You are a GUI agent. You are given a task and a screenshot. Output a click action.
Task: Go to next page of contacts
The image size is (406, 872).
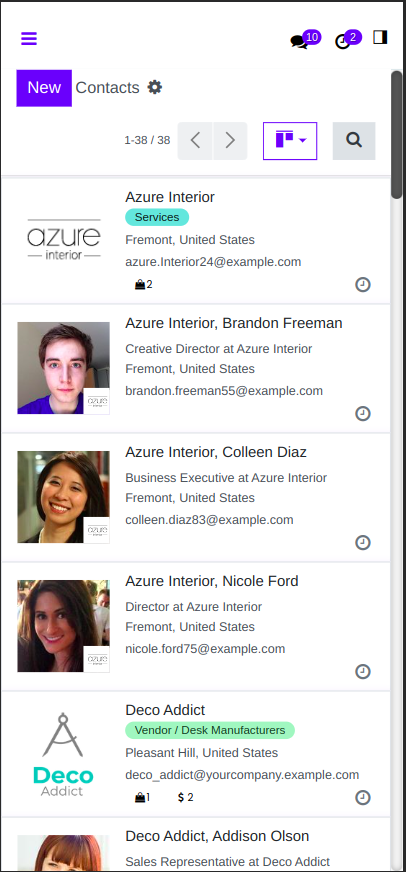230,141
